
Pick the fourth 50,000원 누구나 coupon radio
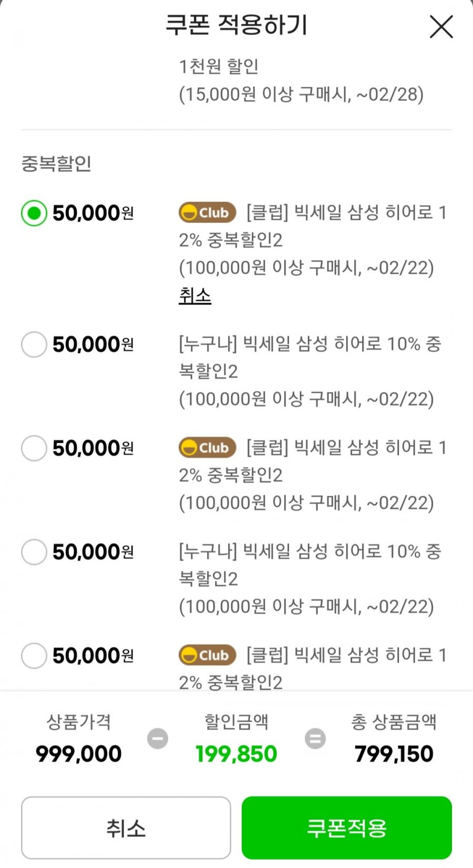click(x=34, y=552)
